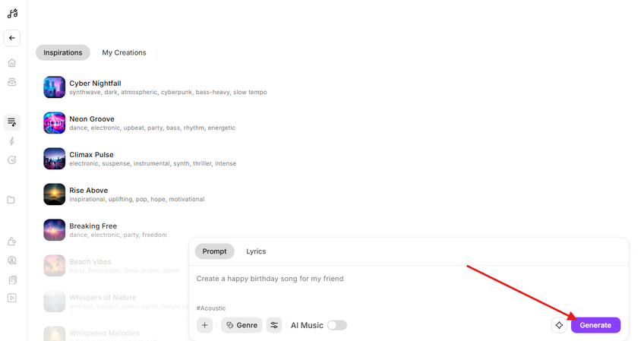
Task: Click the sparkle enhance icon near Generate
Action: coord(560,325)
